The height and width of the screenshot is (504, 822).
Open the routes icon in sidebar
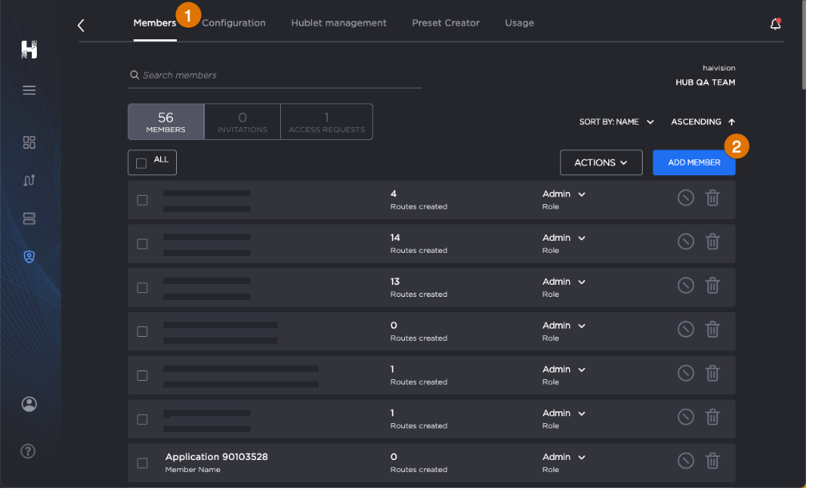click(30, 180)
